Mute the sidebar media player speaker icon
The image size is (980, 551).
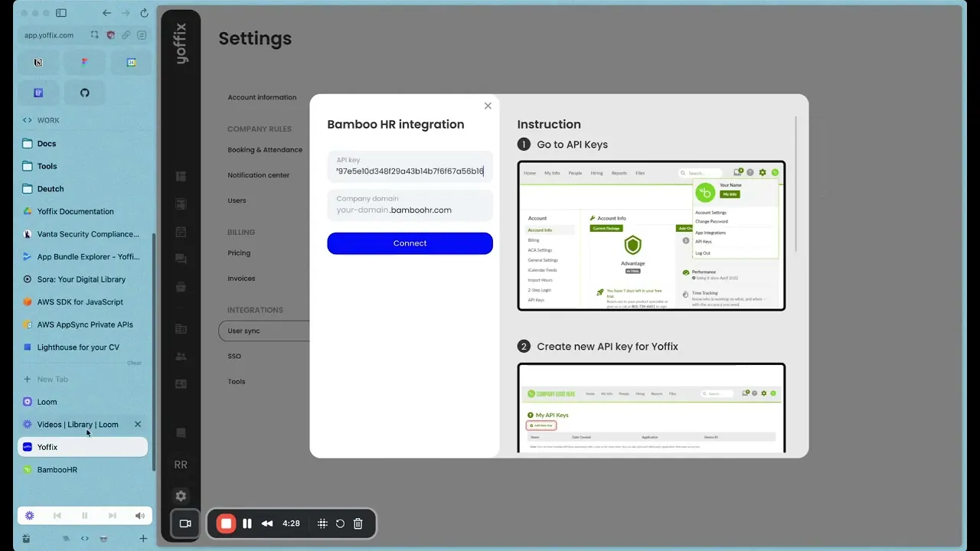[140, 516]
